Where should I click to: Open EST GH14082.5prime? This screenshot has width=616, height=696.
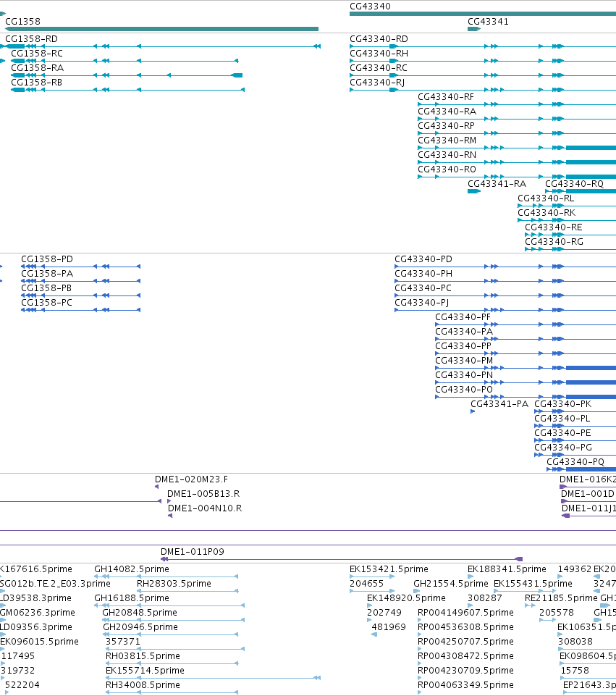pyautogui.click(x=166, y=576)
